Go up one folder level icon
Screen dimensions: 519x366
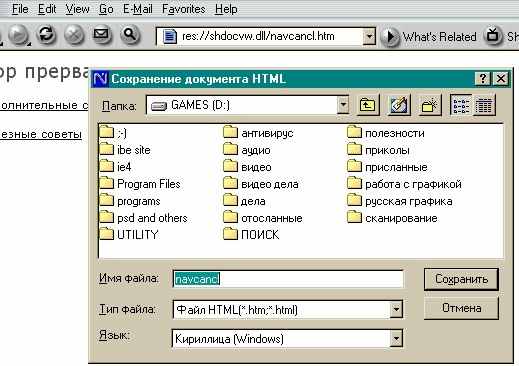(368, 106)
